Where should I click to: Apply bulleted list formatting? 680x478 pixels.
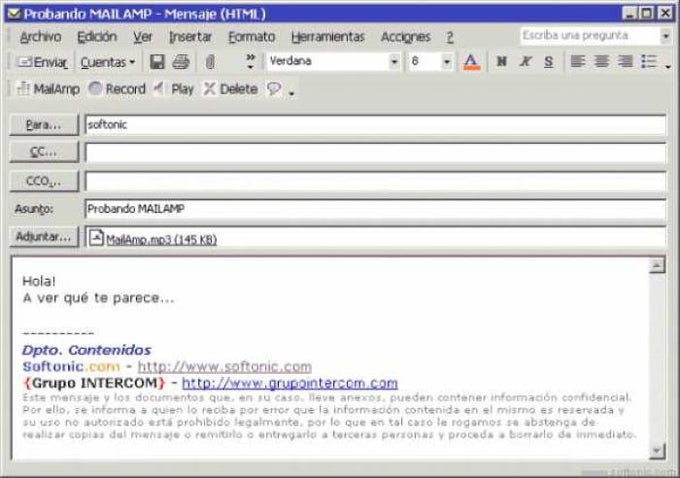coord(649,62)
